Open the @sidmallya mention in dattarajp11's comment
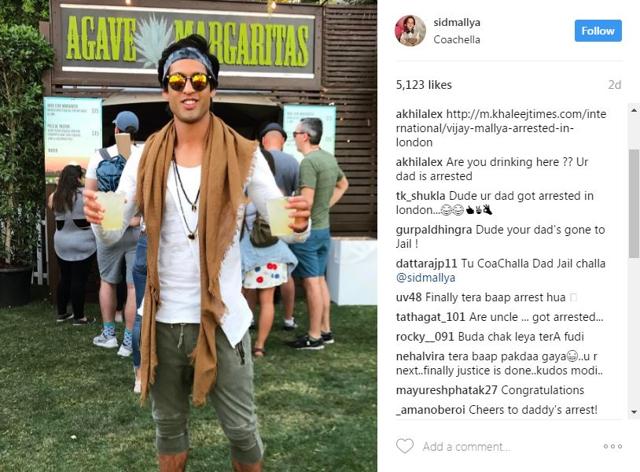The width and height of the screenshot is (640, 472). pyautogui.click(x=425, y=278)
